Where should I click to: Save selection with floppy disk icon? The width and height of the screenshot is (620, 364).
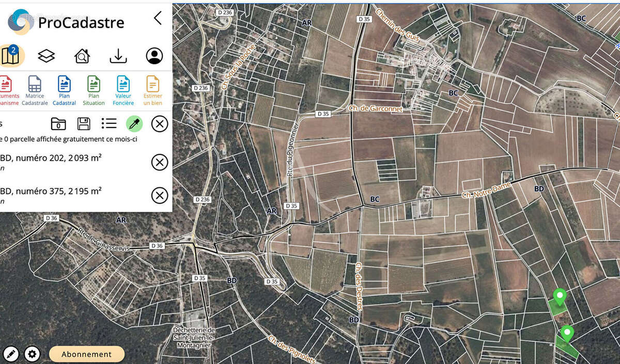pos(84,123)
